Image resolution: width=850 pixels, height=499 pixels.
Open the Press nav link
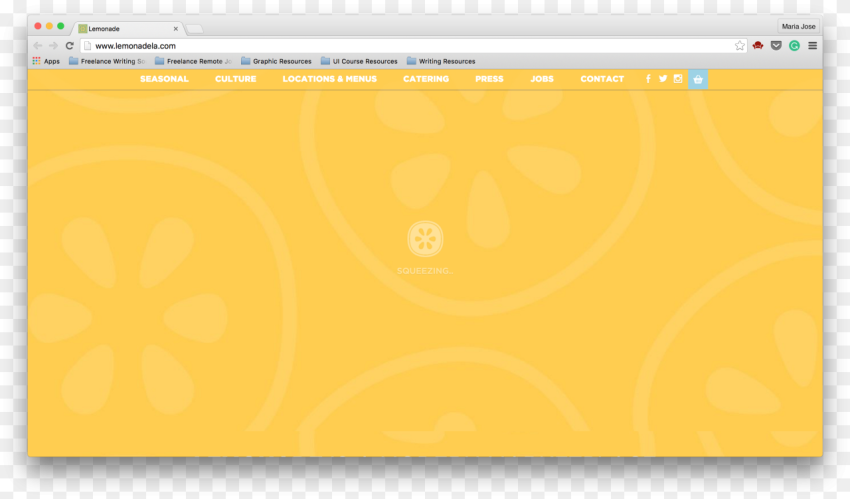click(490, 79)
